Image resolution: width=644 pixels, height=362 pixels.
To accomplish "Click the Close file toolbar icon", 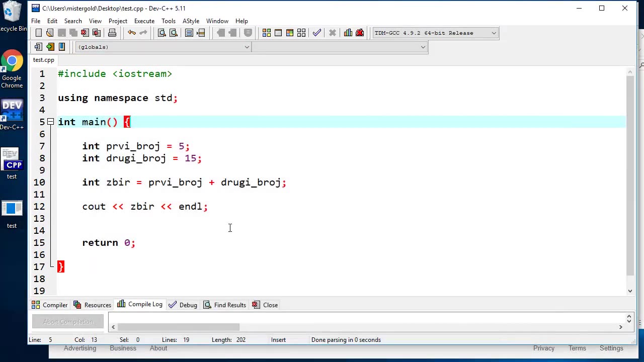I will 85,33.
